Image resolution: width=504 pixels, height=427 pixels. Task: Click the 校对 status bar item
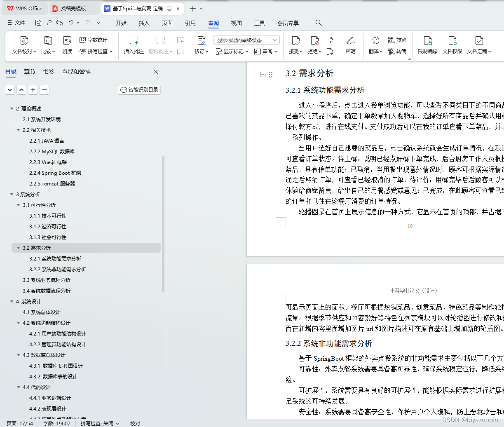[135, 423]
